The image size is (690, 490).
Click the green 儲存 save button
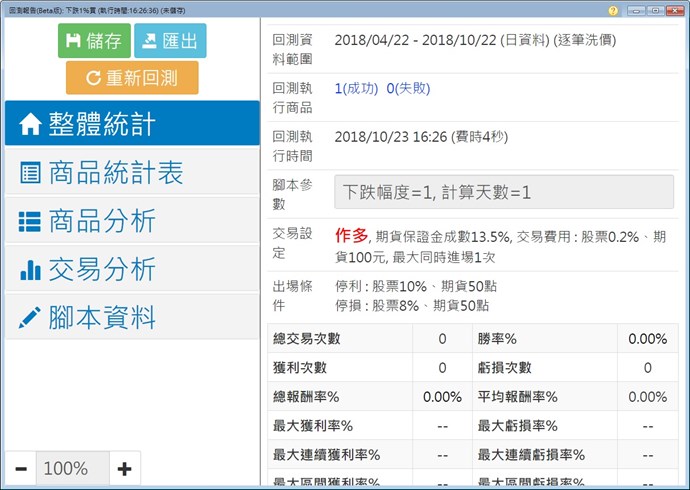coord(93,41)
